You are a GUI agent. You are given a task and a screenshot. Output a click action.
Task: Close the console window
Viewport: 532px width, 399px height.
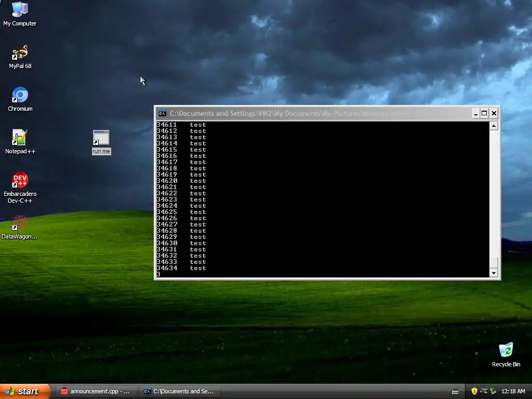494,113
